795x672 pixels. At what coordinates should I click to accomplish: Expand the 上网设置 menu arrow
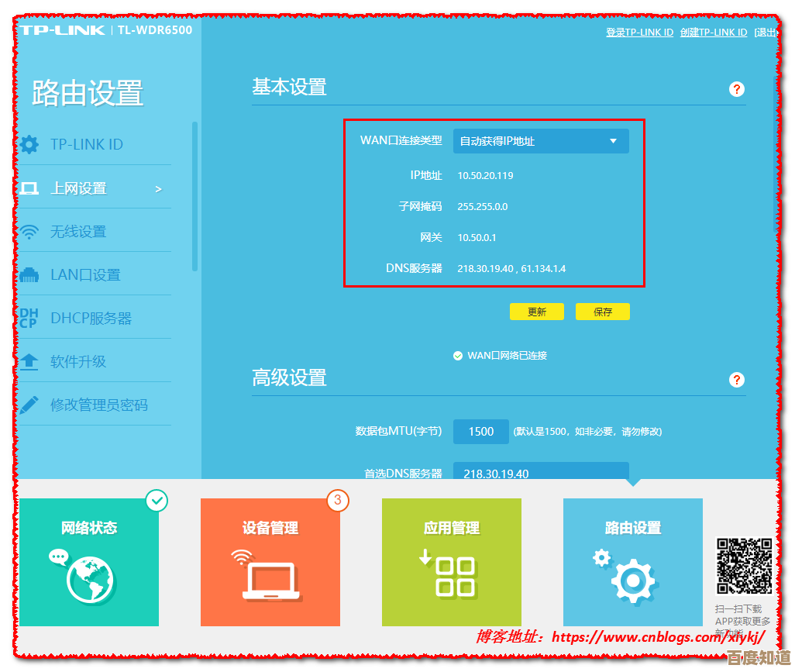click(158, 188)
